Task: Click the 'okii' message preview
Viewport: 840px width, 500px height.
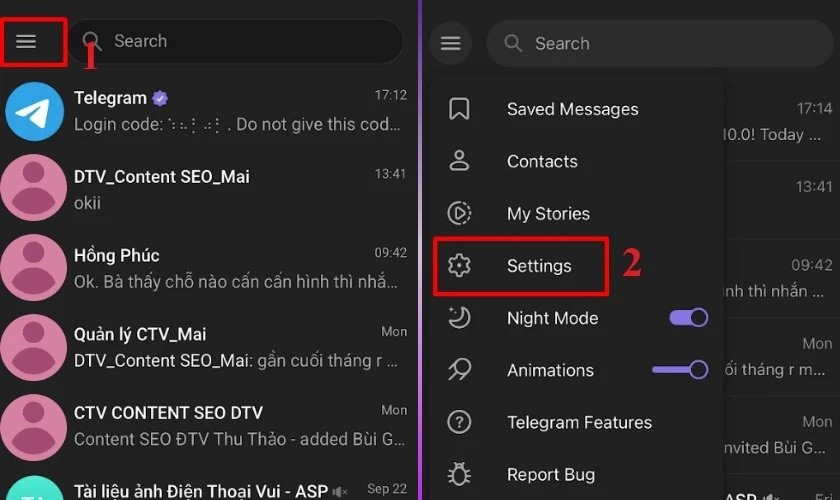Action: [x=87, y=203]
